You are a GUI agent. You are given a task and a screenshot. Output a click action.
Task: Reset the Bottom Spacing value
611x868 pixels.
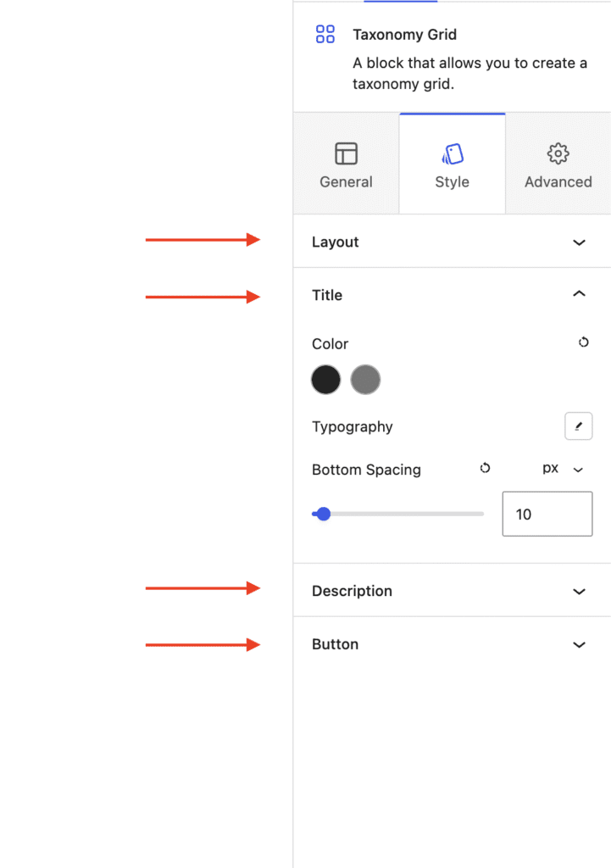[x=485, y=468]
